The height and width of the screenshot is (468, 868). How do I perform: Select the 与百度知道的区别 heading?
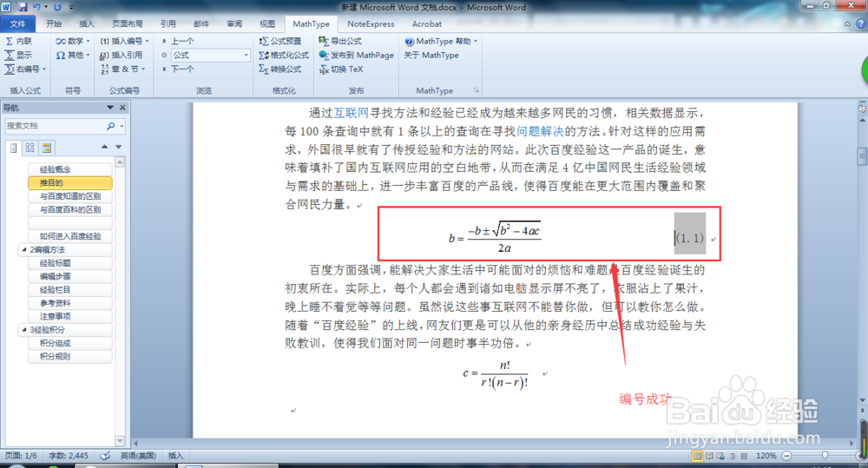[69, 196]
